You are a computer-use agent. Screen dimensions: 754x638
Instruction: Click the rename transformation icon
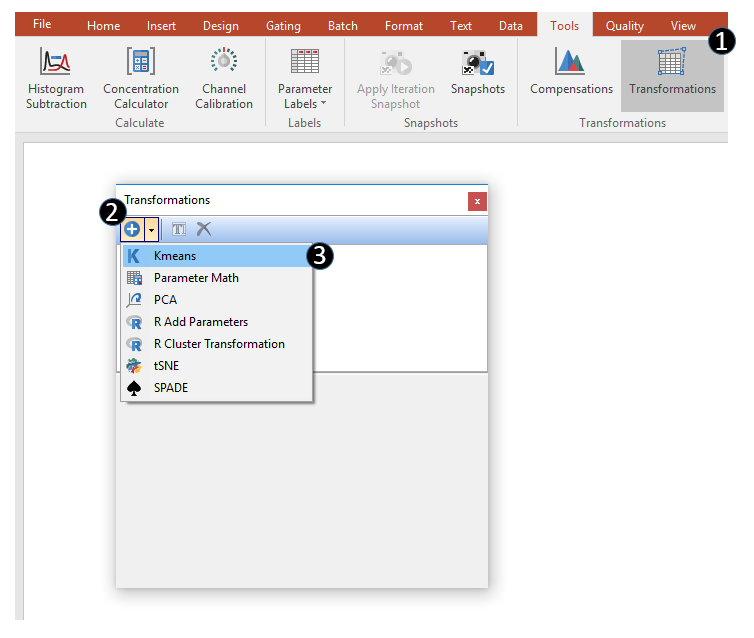[179, 229]
